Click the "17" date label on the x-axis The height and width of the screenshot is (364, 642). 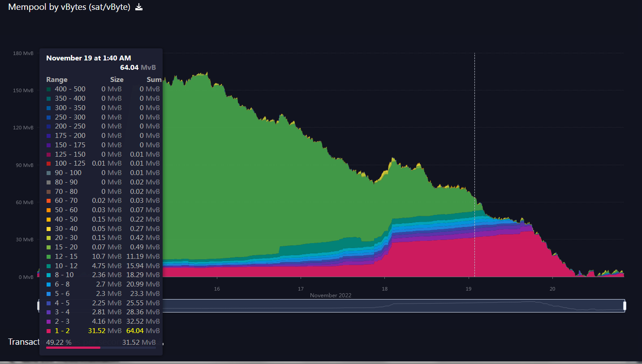(x=301, y=289)
